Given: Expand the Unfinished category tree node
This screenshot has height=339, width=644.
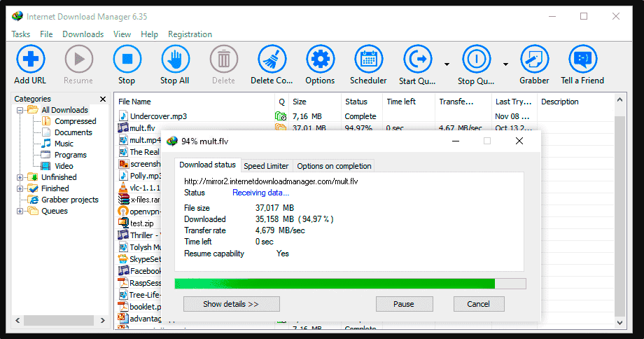Looking at the screenshot, I should 20,177.
